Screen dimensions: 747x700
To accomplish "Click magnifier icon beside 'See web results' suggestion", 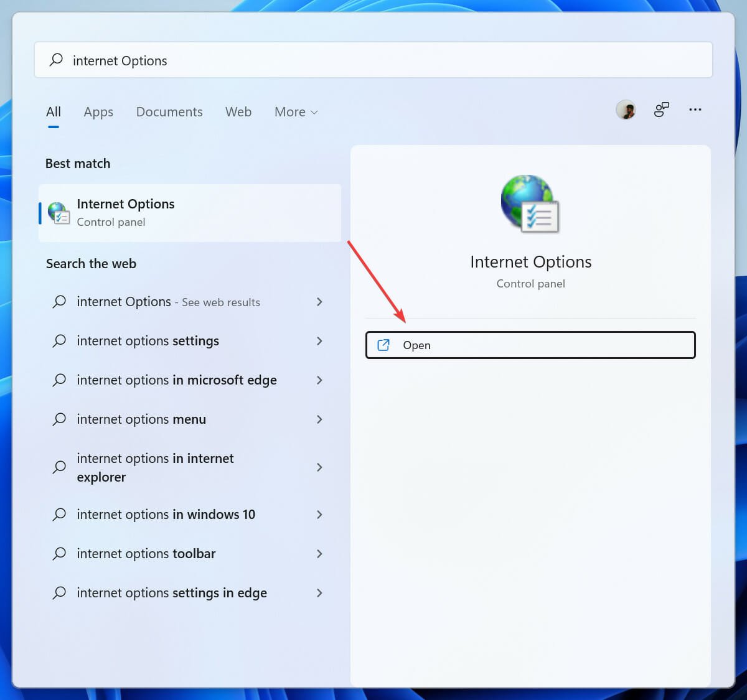I will 59,302.
